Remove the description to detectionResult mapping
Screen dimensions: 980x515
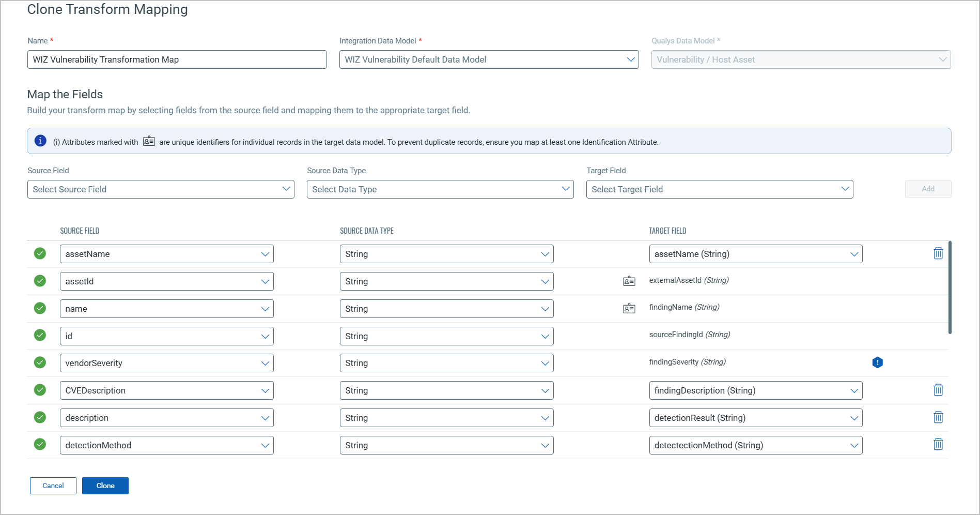tap(938, 417)
